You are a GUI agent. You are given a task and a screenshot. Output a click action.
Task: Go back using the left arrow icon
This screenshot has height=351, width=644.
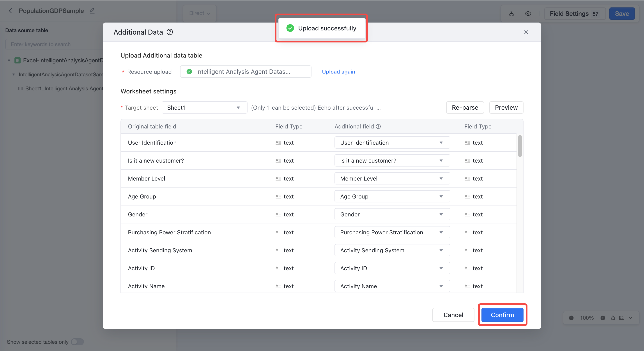point(10,11)
